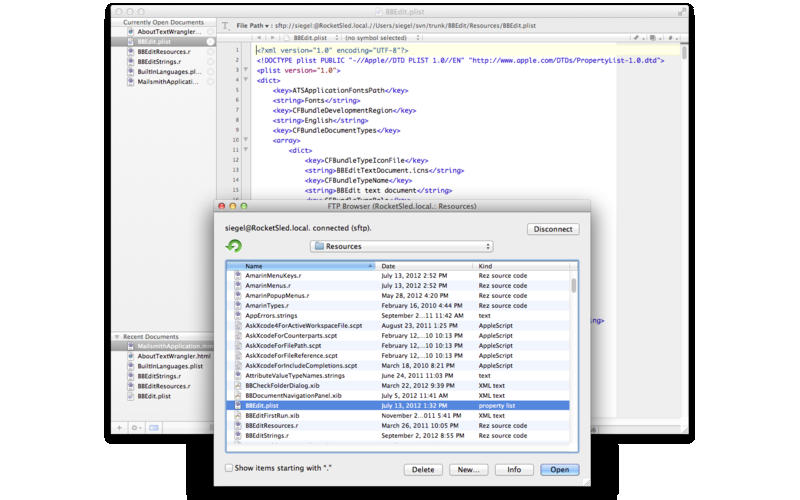This screenshot has height=500, width=800.
Task: Click the text options T icon beside File Path
Action: (226, 26)
